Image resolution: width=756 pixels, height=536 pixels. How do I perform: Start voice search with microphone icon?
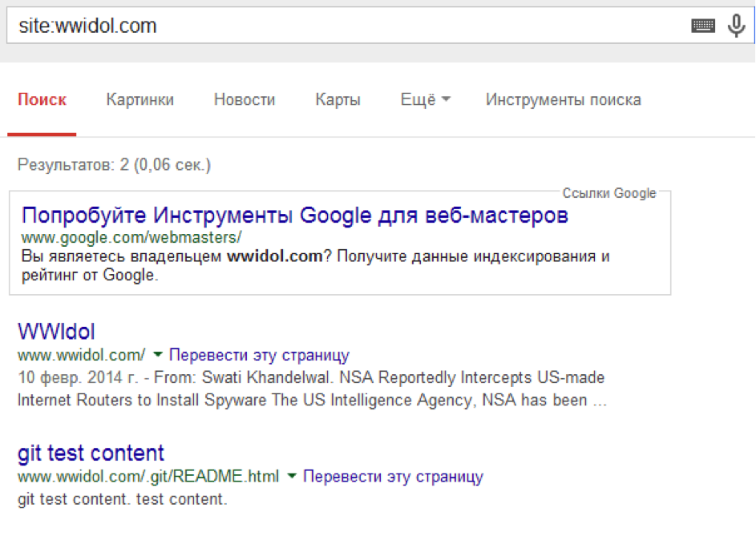point(736,25)
